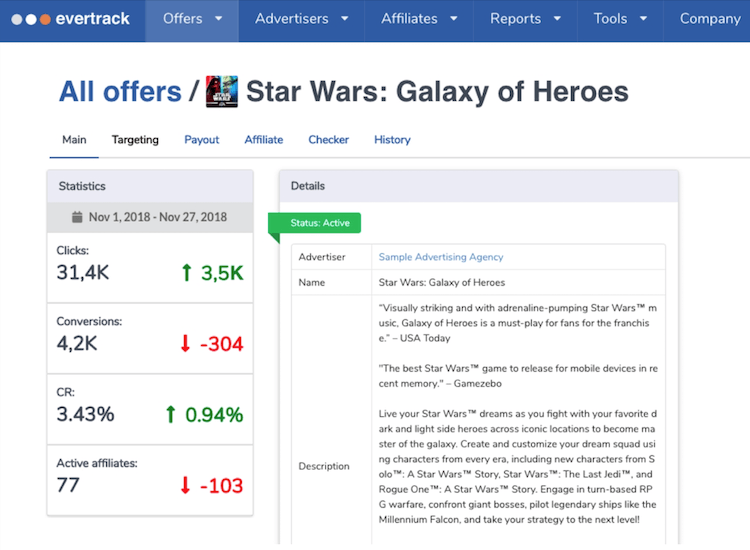Expand the Tools dropdown arrow
750x550 pixels.
(x=643, y=19)
